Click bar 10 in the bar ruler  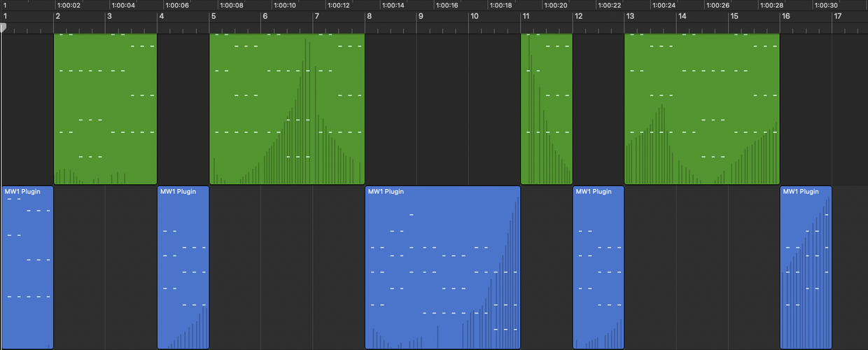pos(475,16)
